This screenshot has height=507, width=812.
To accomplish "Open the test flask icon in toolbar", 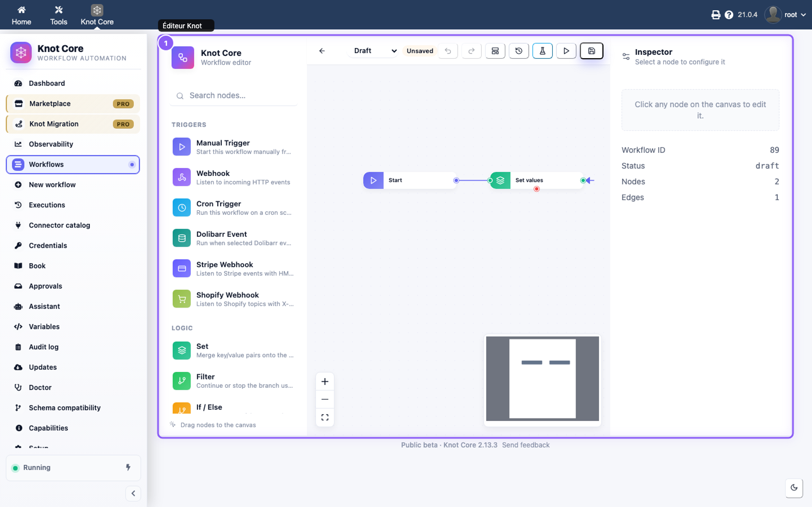I will 542,51.
